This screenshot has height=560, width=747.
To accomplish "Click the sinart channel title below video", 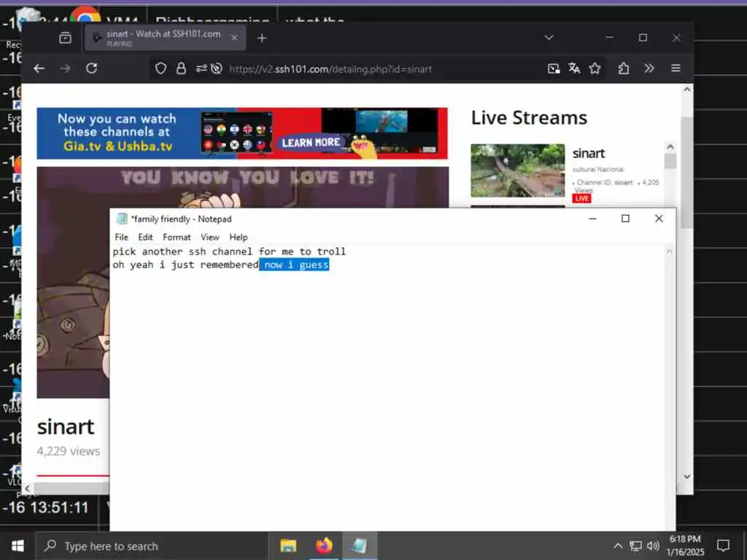I will click(x=65, y=427).
